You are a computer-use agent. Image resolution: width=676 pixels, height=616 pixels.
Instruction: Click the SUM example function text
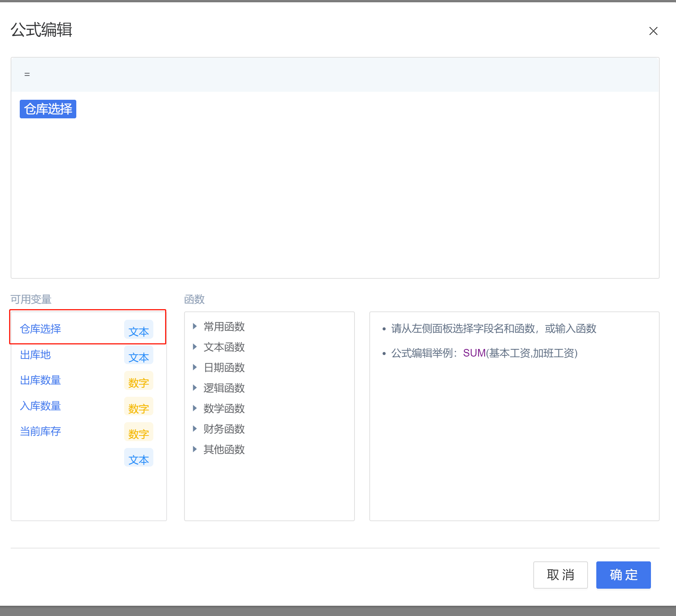point(474,353)
